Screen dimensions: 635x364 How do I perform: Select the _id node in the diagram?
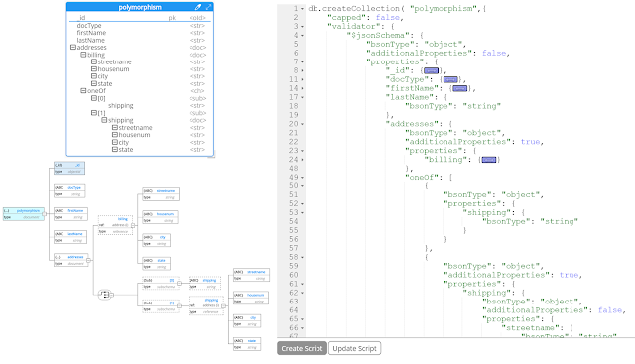[x=69, y=168]
